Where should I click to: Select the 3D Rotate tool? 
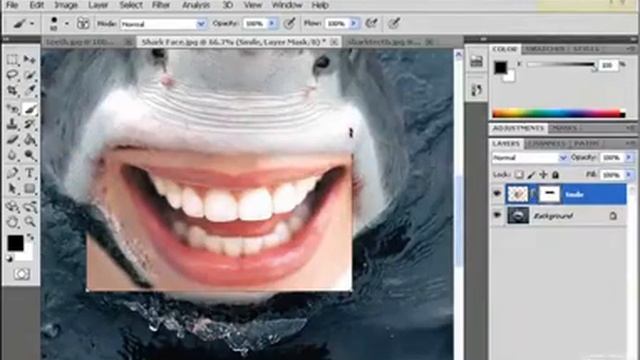(x=12, y=207)
